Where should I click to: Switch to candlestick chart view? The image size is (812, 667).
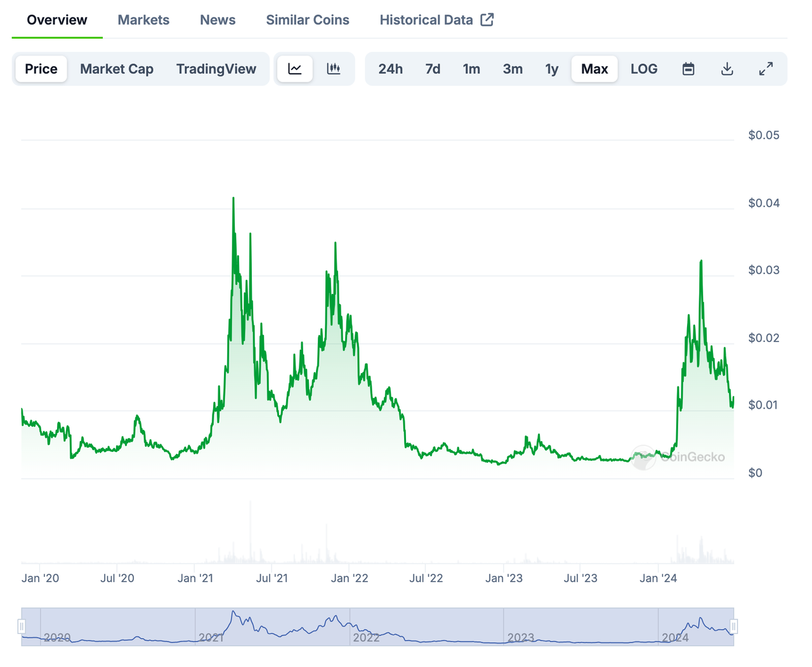click(334, 69)
